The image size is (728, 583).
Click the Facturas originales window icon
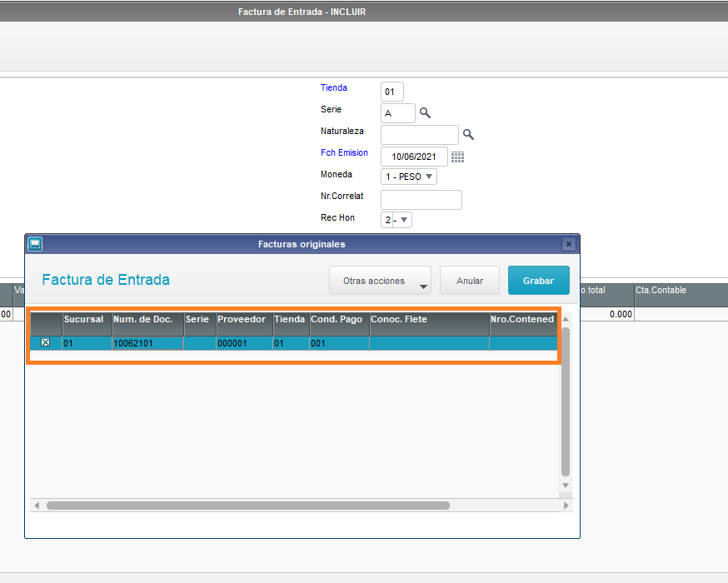click(35, 244)
